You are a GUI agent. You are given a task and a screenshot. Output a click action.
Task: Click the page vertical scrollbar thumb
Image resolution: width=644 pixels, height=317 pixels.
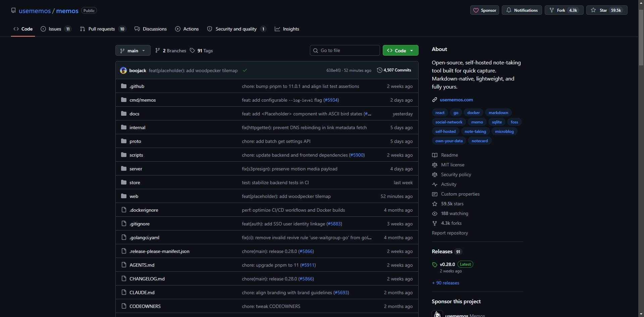(x=641, y=37)
